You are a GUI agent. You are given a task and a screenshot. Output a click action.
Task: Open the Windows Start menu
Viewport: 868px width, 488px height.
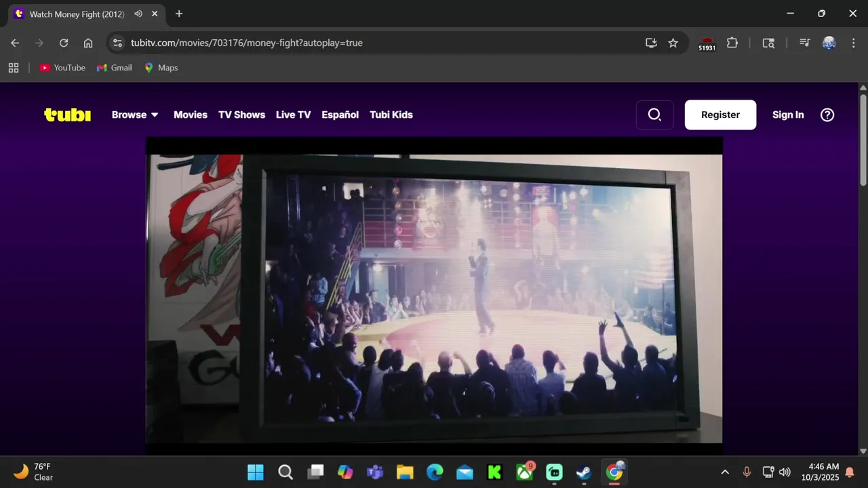tap(256, 472)
